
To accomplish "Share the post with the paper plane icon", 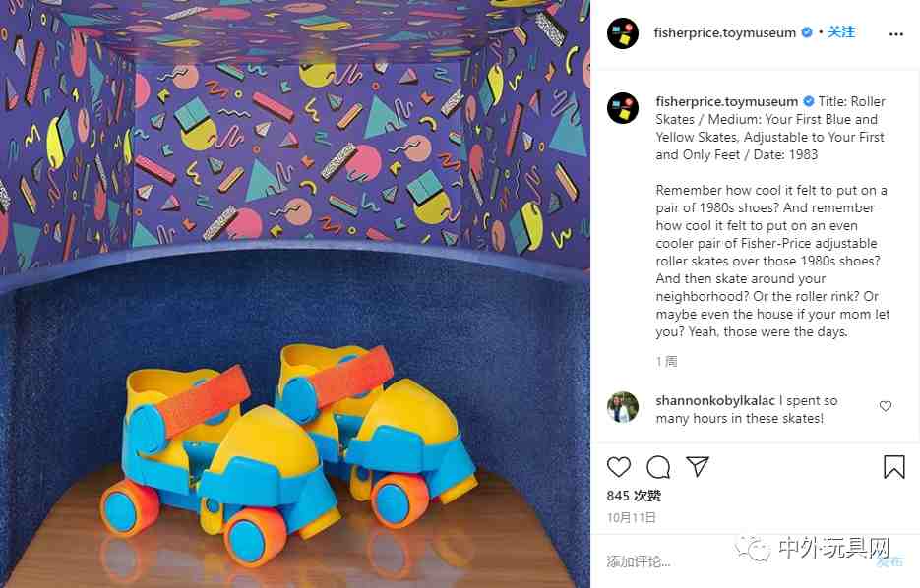I will click(x=698, y=466).
